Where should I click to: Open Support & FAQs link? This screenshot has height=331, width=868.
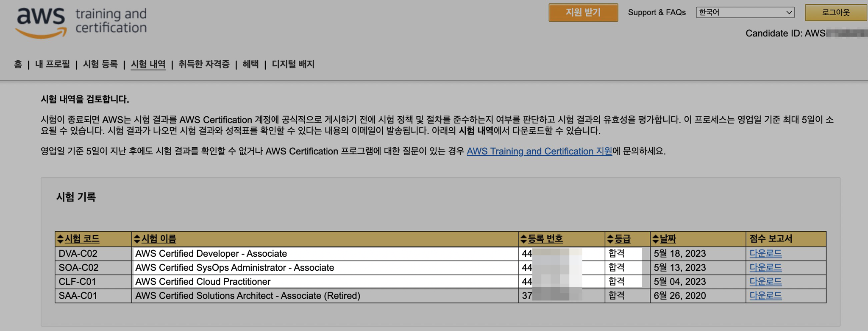657,12
